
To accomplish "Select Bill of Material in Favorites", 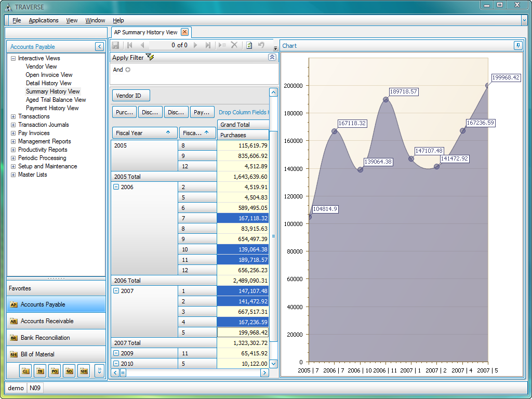I will pyautogui.click(x=56, y=354).
